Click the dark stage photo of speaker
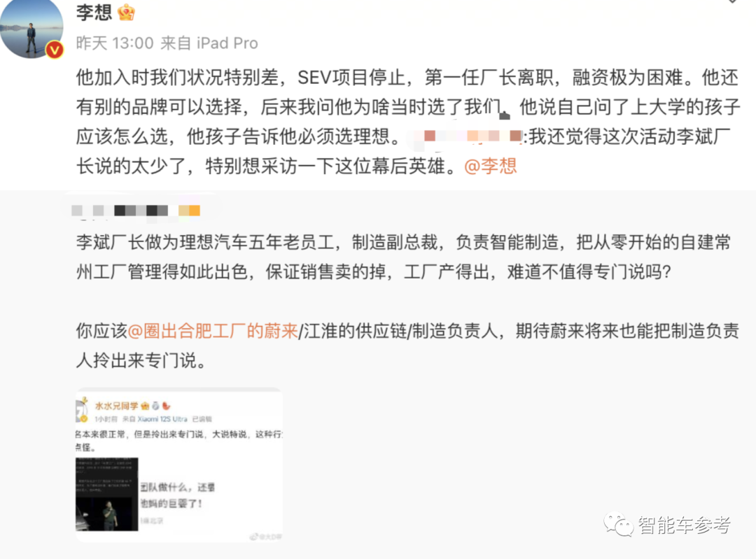 (107, 494)
